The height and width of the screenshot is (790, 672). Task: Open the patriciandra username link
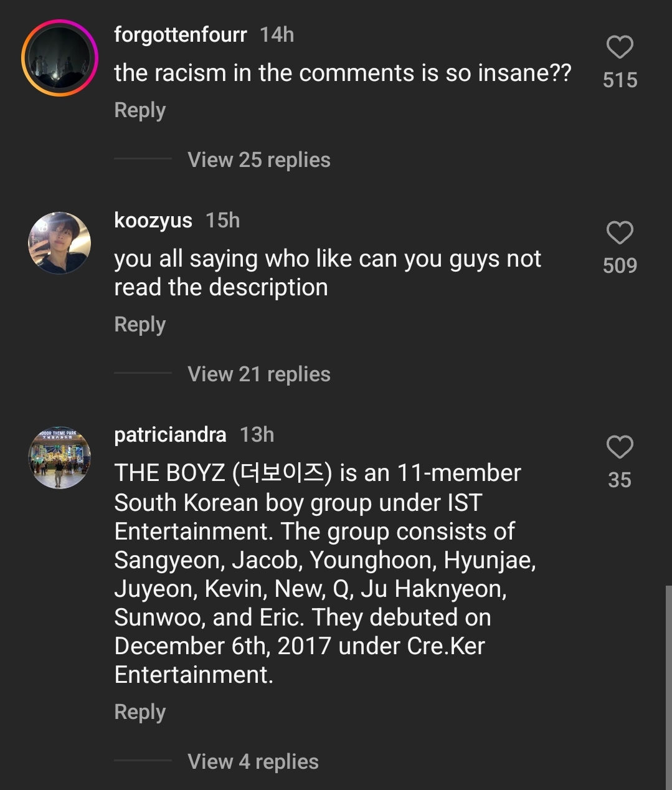[170, 434]
